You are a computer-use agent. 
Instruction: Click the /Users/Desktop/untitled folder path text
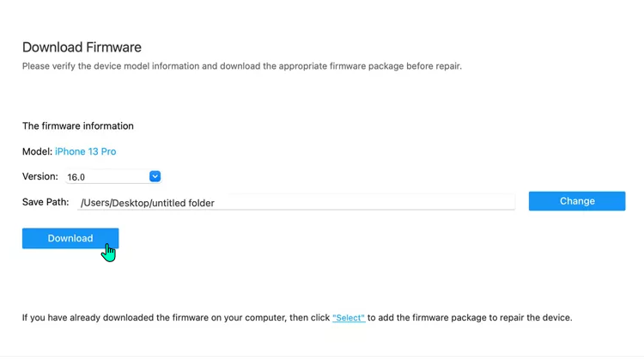tap(148, 203)
